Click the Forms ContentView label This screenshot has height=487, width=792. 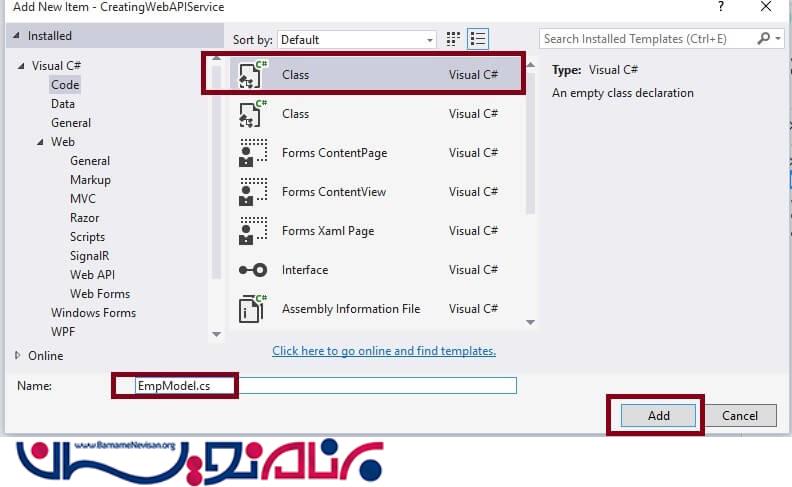coord(334,192)
